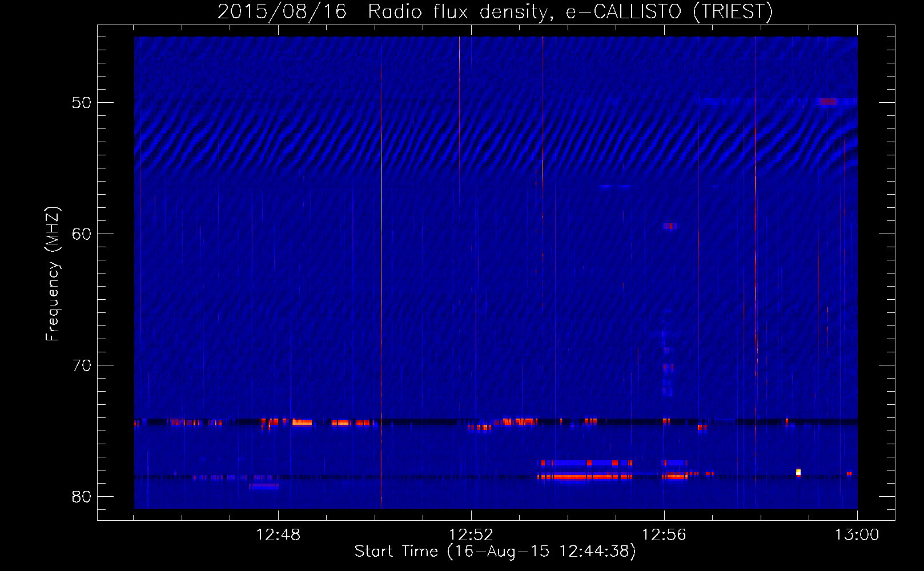Click the 70 MHz frequency tick label

coord(82,365)
